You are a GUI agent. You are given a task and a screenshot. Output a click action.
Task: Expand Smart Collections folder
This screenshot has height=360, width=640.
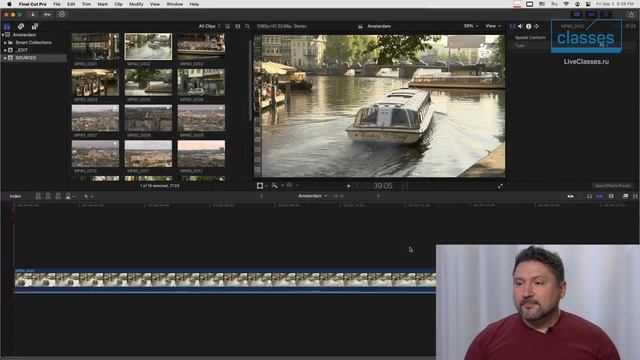pyautogui.click(x=5, y=42)
